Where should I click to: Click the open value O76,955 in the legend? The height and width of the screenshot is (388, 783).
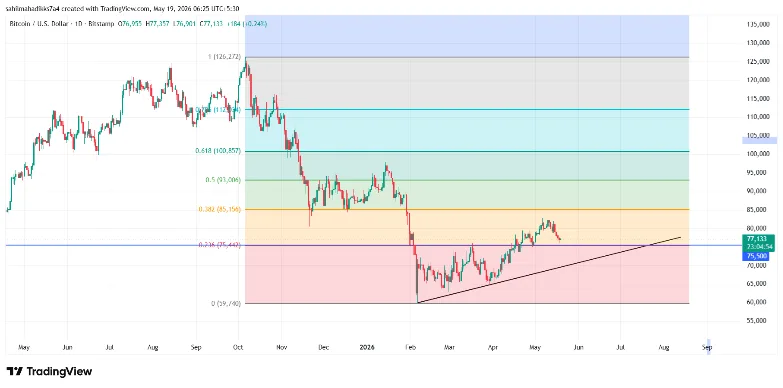pos(130,23)
